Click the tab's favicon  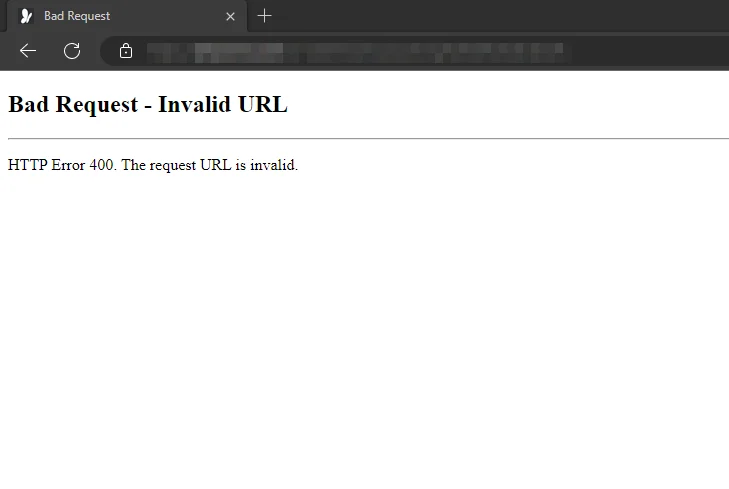tap(26, 16)
